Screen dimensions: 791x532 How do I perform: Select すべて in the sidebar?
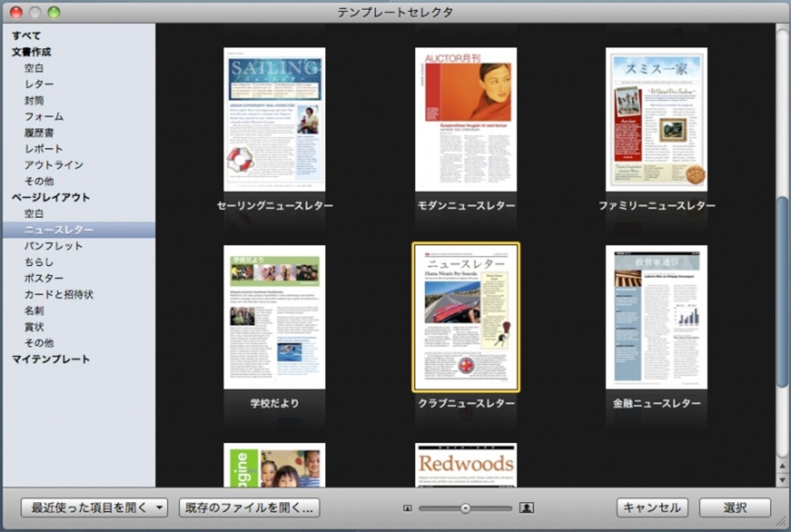click(26, 36)
